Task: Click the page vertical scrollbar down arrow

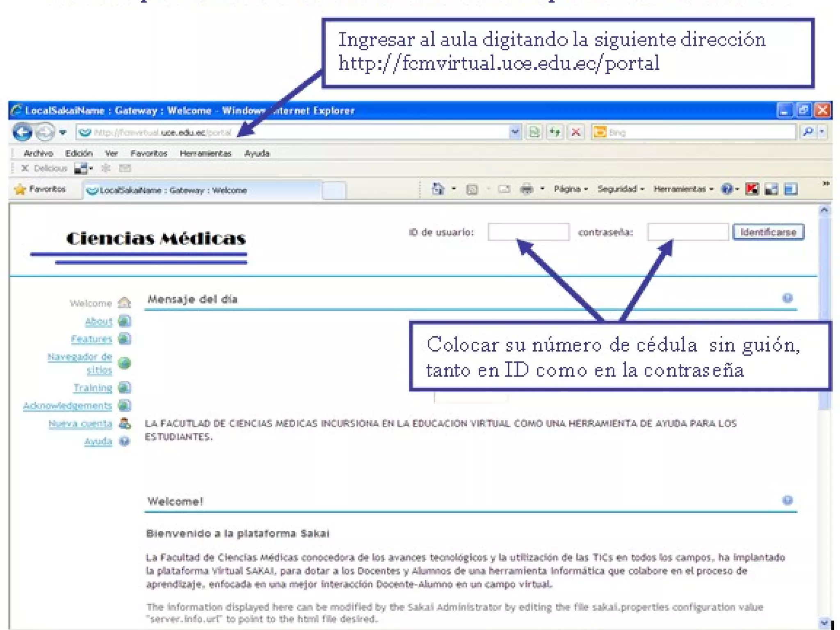Action: 824,623
